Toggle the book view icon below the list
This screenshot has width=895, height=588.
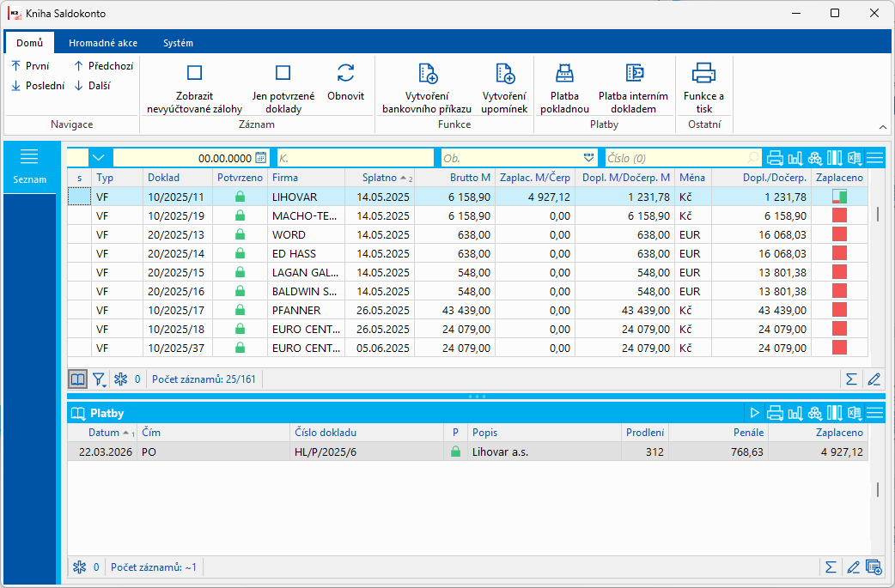(x=77, y=379)
